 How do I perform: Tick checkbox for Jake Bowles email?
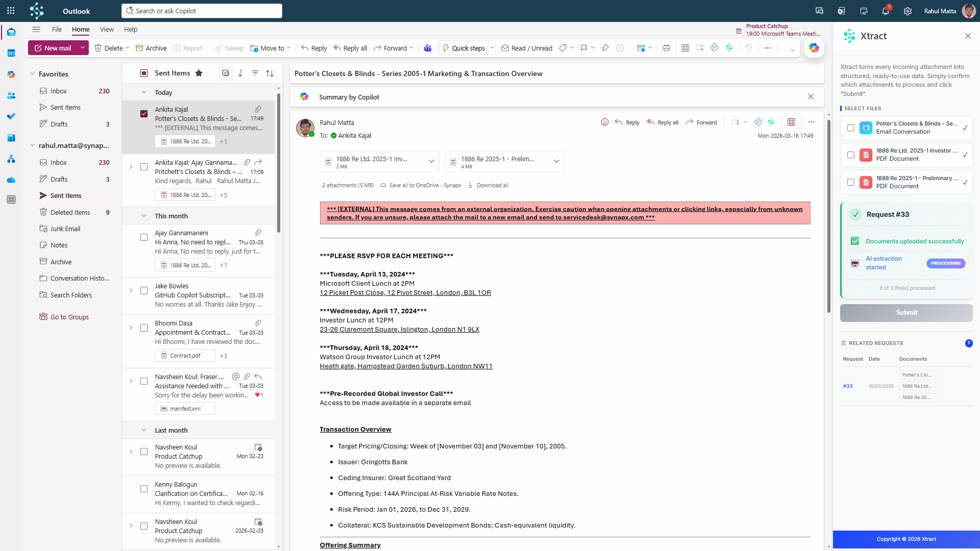click(x=144, y=291)
